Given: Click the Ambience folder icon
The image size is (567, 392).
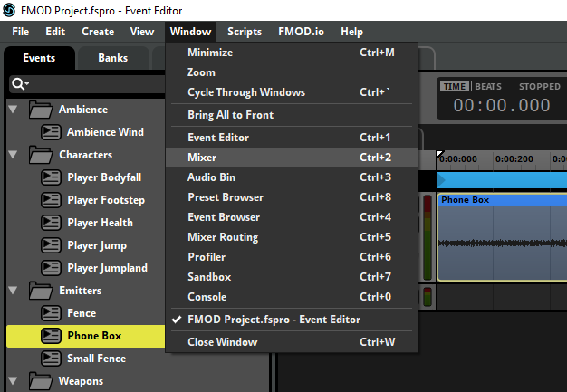Looking at the screenshot, I should 41,110.
